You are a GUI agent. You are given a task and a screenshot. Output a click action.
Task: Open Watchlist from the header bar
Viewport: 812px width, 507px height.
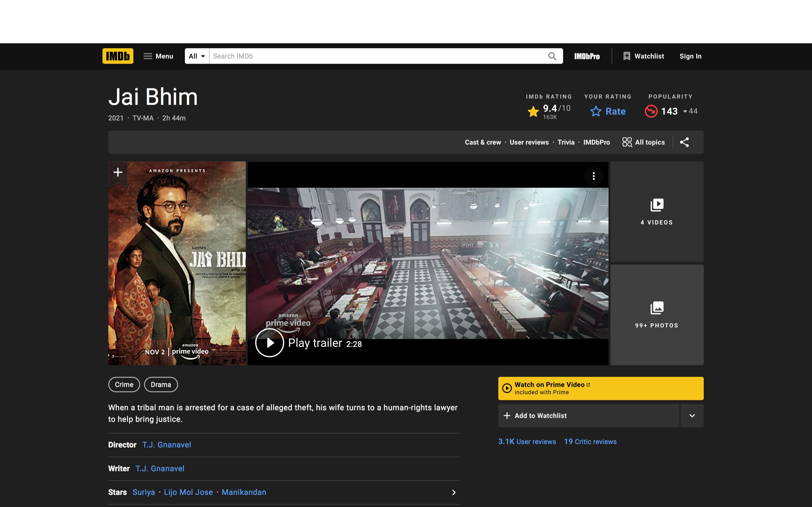click(643, 56)
